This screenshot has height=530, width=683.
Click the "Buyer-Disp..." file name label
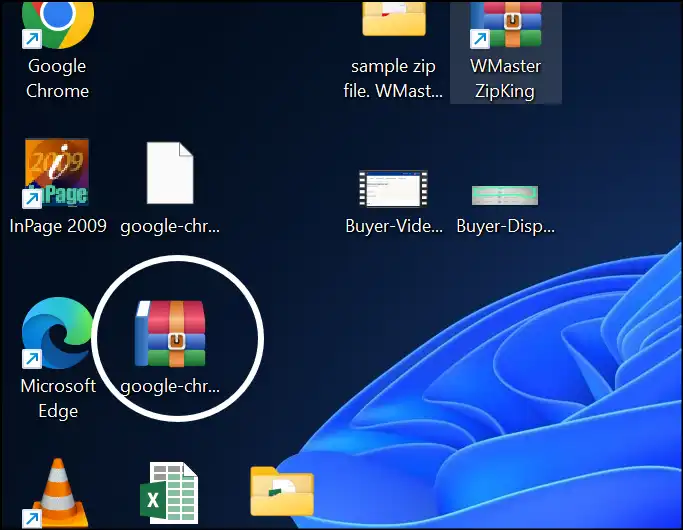point(505,226)
